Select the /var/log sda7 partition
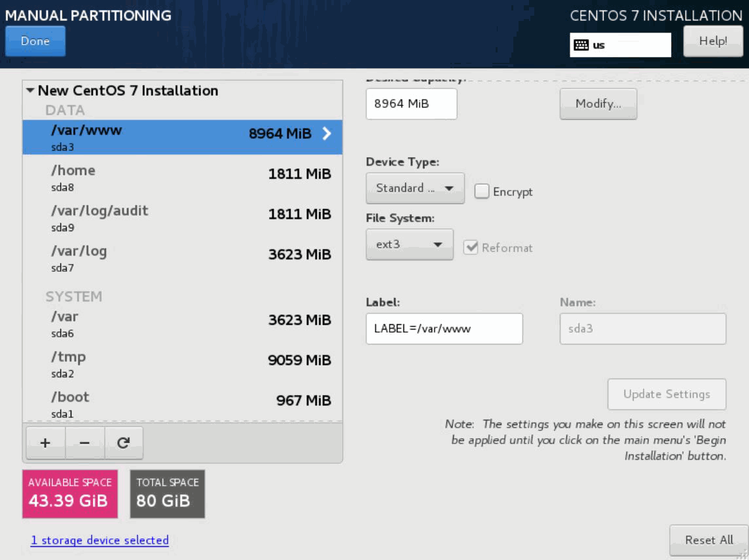749x560 pixels. click(x=183, y=259)
